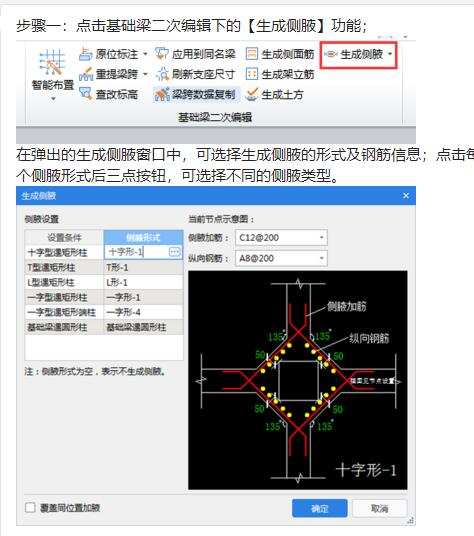Click the 生成侧腋 icon
The image size is (474, 536).
(331, 54)
